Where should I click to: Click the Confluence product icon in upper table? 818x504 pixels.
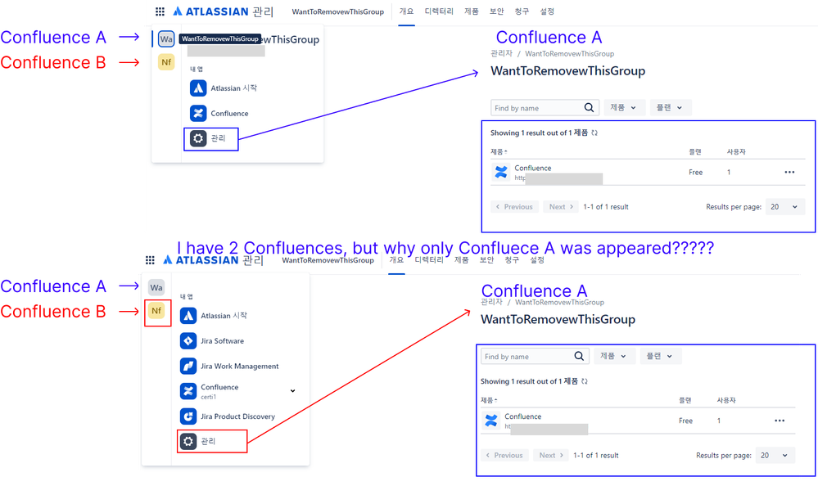(501, 172)
